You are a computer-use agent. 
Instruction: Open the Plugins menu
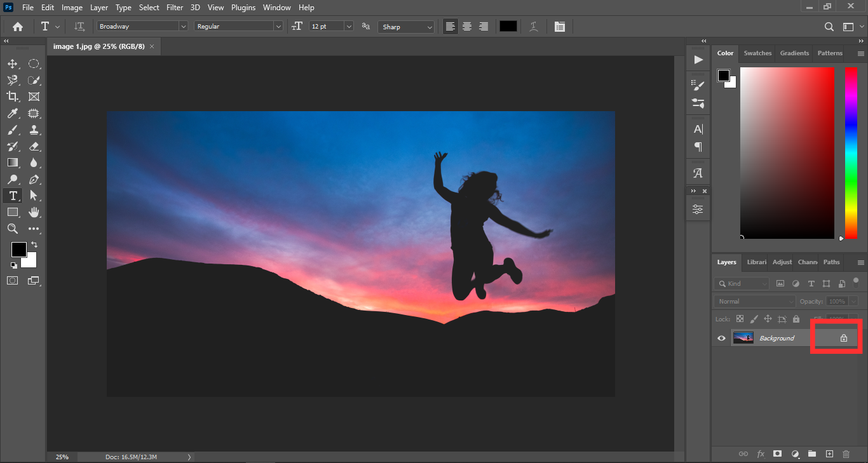click(x=243, y=8)
